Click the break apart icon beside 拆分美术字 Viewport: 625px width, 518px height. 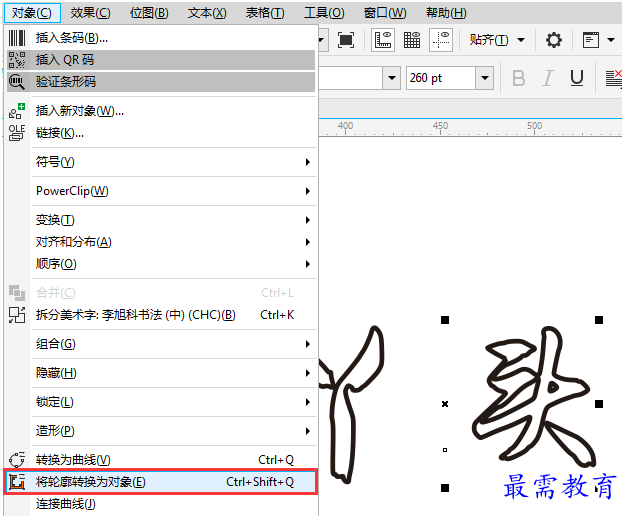click(x=17, y=315)
